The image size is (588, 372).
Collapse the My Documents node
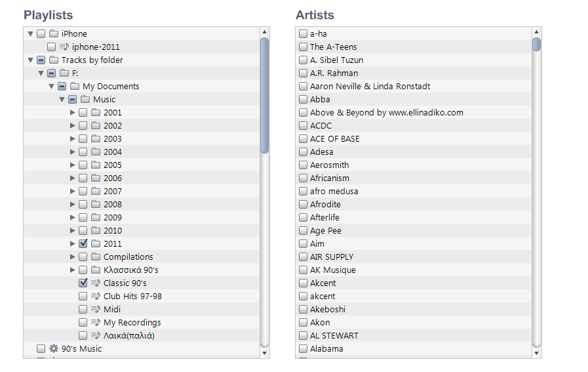(51, 87)
